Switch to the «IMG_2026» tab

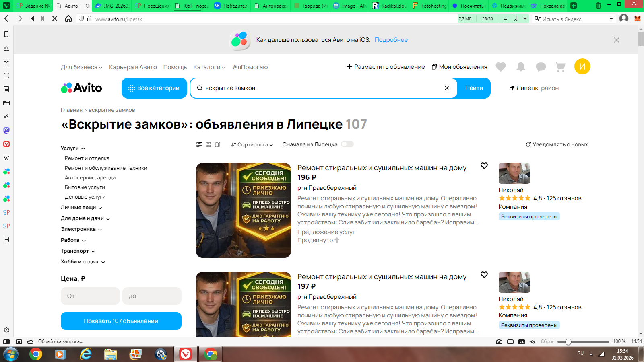click(x=112, y=6)
